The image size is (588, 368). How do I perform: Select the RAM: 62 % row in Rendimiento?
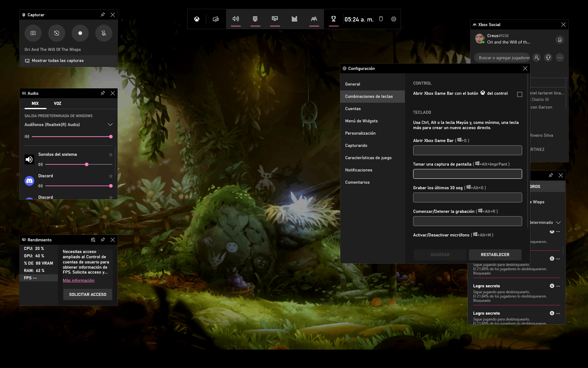(39, 270)
